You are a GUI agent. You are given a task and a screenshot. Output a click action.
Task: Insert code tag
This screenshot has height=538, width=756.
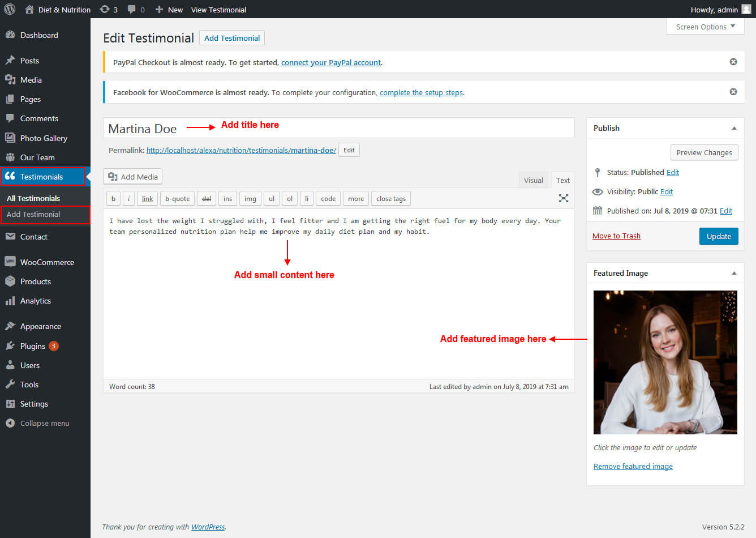(328, 199)
